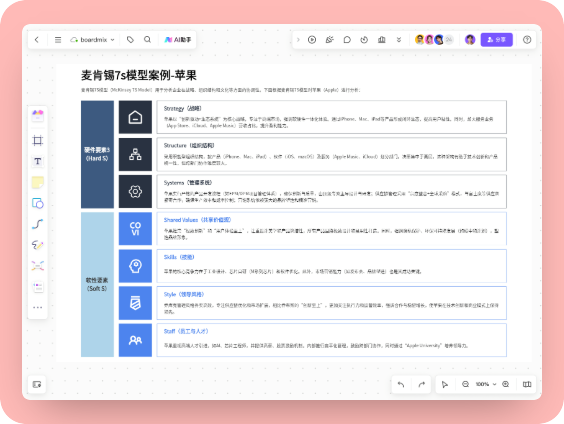Image resolution: width=564 pixels, height=424 pixels.
Task: Select the Structure heading text
Action: coord(189,145)
